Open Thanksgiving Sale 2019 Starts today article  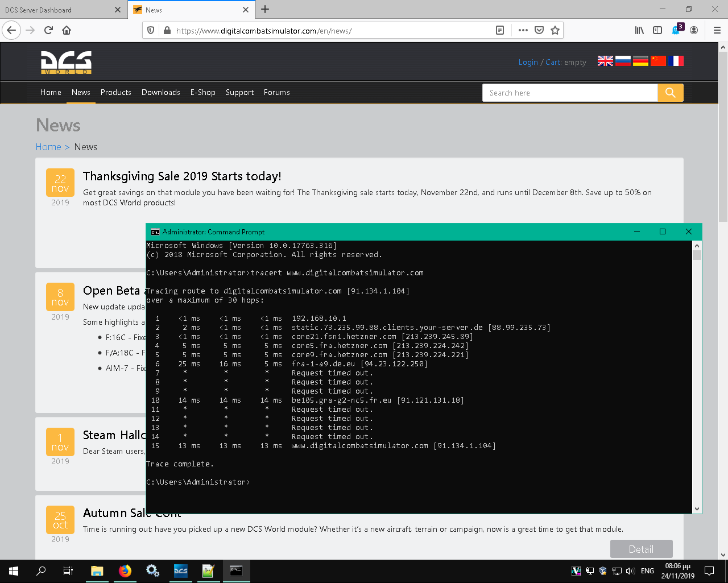182,176
